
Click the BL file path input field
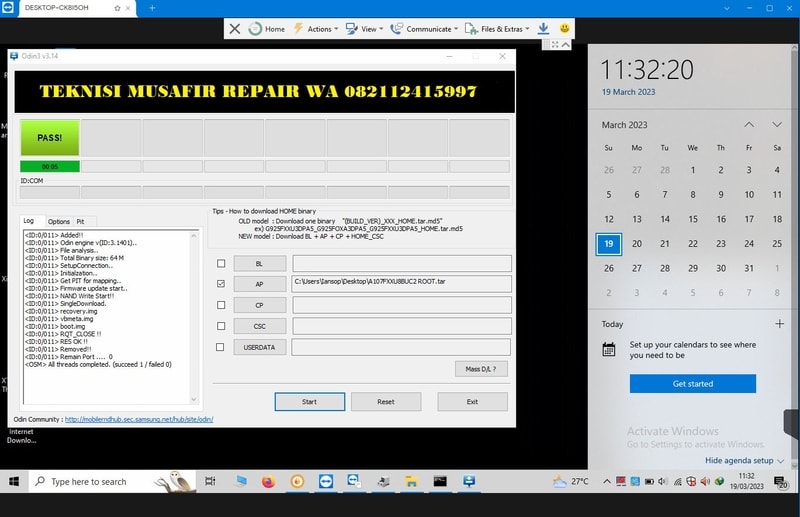point(402,263)
